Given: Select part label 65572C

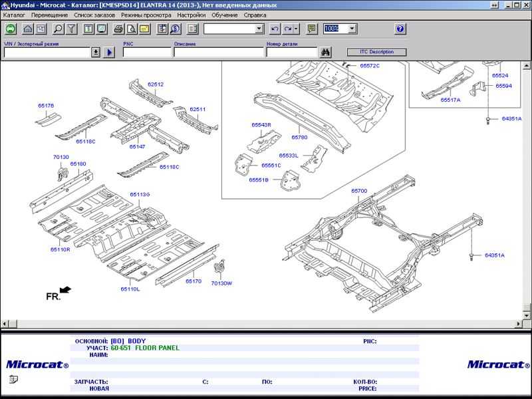Looking at the screenshot, I should click(370, 66).
